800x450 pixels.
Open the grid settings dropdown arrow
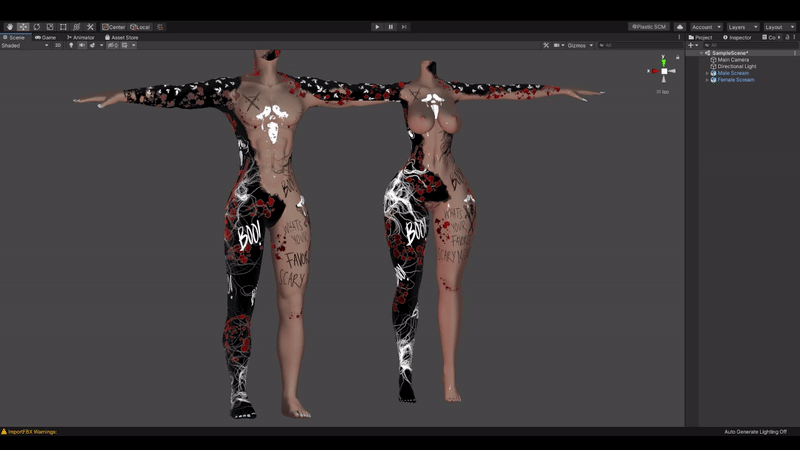click(x=134, y=45)
